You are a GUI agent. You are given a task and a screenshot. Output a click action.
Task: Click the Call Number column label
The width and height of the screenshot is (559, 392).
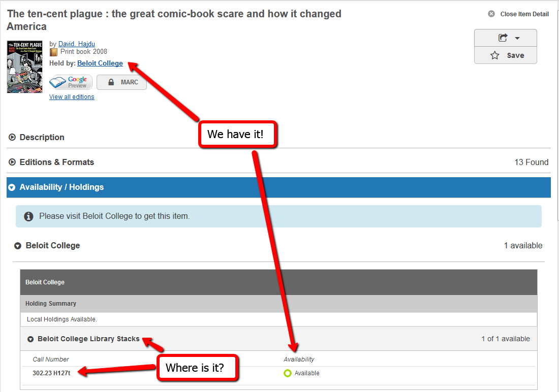51,359
